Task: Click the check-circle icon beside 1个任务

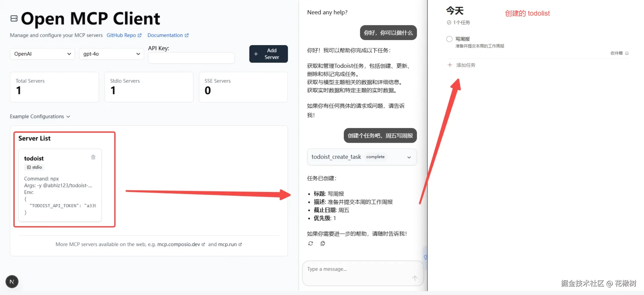Action: click(449, 23)
